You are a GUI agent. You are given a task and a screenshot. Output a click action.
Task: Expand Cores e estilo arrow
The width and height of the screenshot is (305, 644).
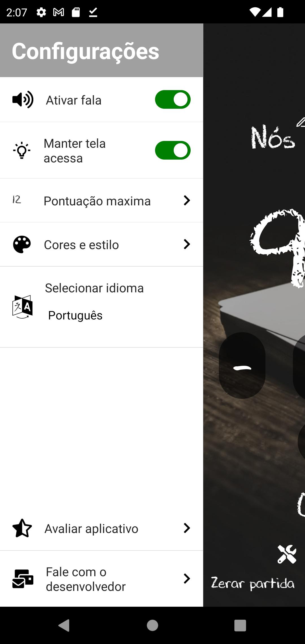(187, 244)
